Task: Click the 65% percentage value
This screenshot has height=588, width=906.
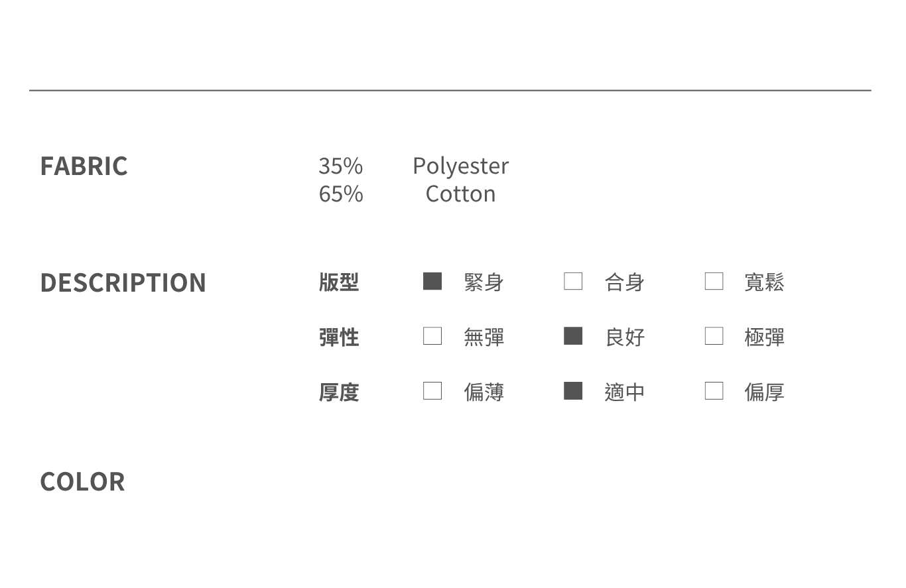Action: click(x=340, y=194)
